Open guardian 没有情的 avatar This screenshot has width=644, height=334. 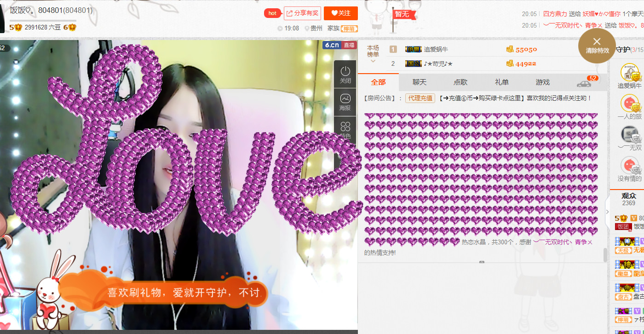tap(630, 165)
